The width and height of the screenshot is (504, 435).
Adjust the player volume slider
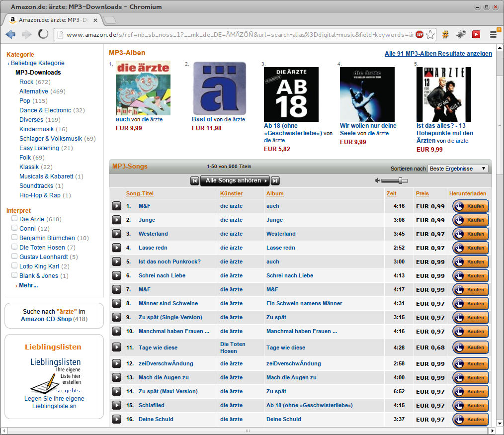pos(400,181)
